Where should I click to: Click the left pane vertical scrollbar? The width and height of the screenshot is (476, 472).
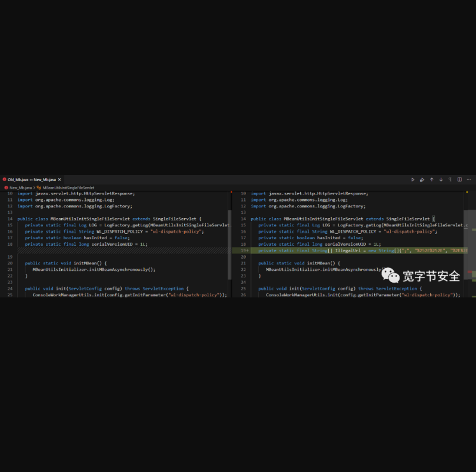coord(229,217)
